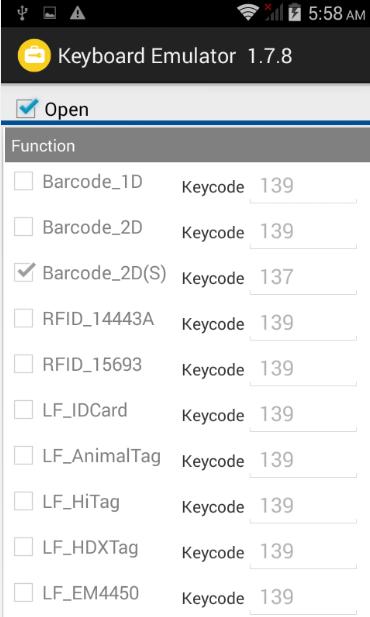
Task: Focus the RFID_15693 keycode field
Action: click(303, 369)
